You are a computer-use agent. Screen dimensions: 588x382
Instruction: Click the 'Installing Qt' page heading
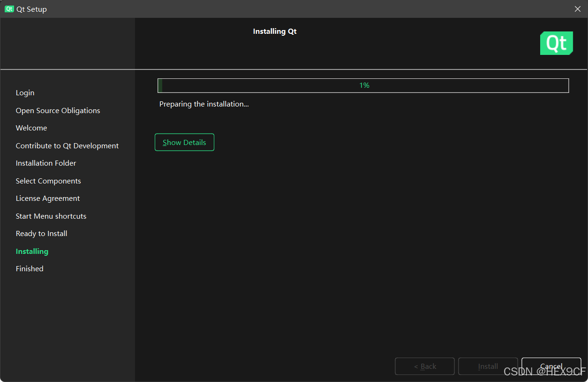pyautogui.click(x=275, y=31)
